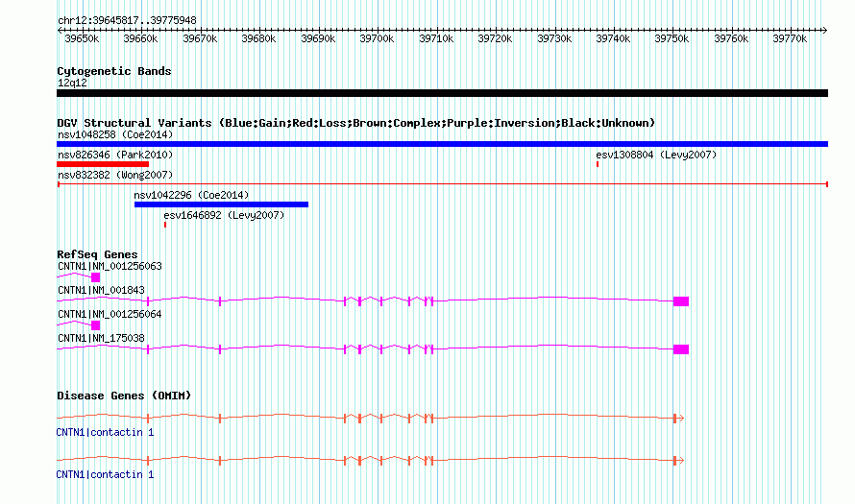Open the second CNTN1|contactin 1 OMIM link
Screen dimensions: 855x504
point(106,474)
